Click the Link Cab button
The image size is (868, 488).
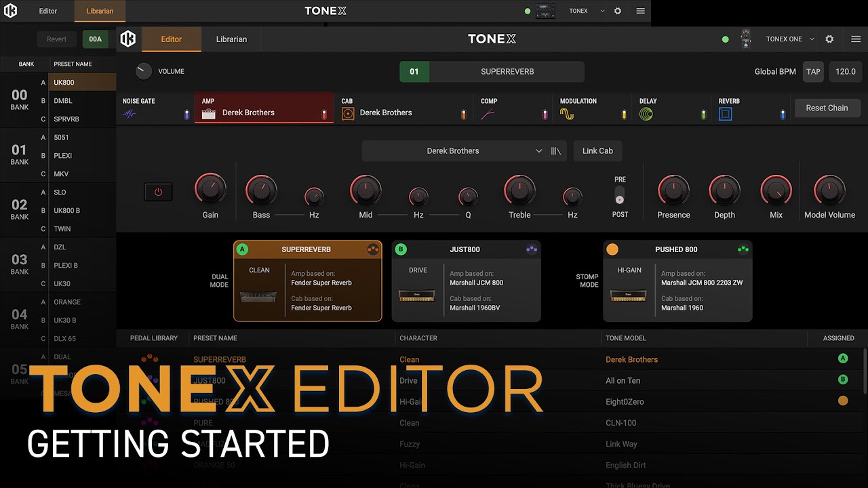597,151
